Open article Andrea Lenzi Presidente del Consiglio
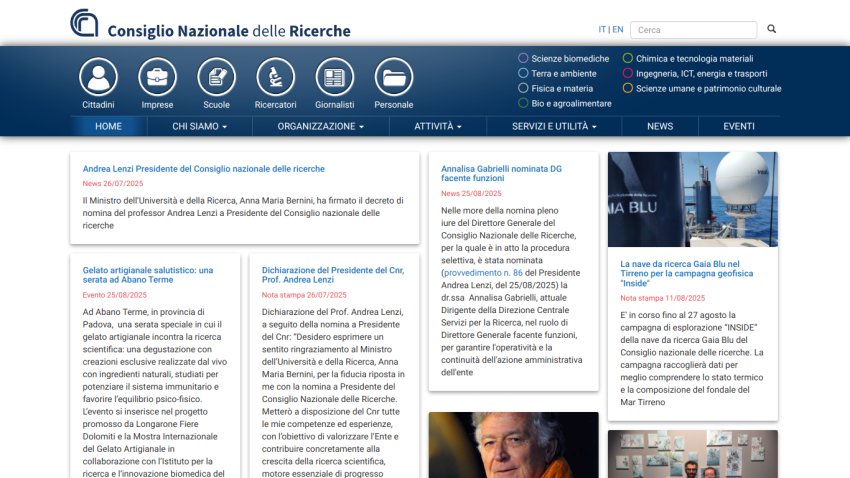 [x=203, y=169]
